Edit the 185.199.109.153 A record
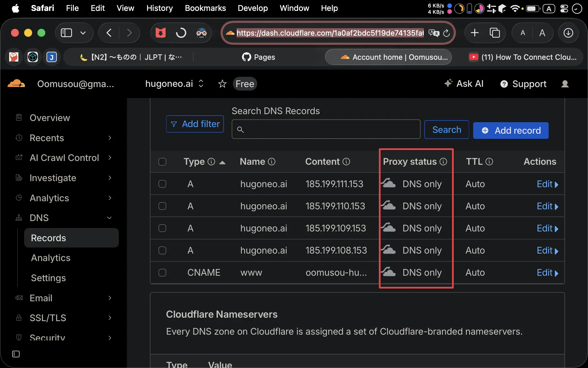 coord(548,228)
